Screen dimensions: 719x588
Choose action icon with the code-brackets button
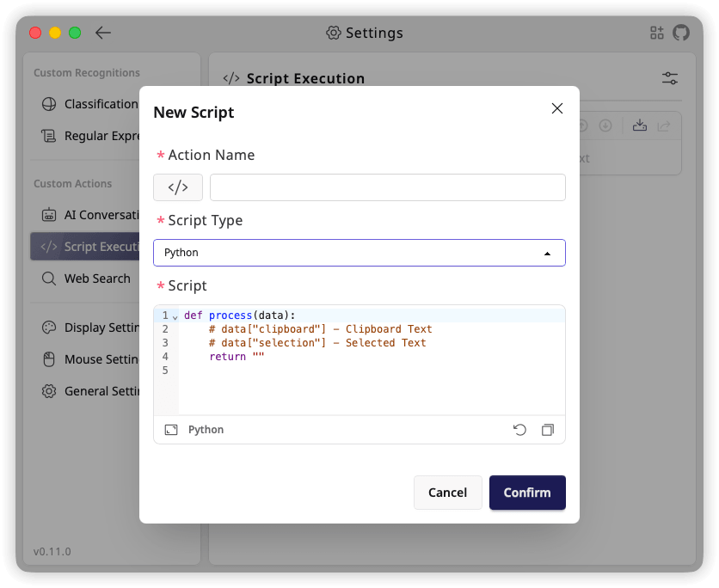178,187
